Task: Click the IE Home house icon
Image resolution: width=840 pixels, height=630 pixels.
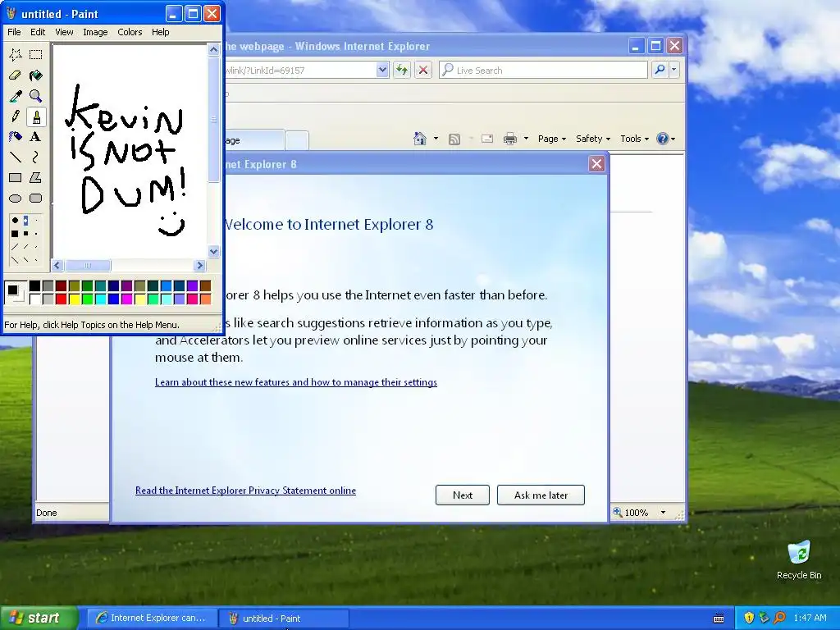Action: 420,139
